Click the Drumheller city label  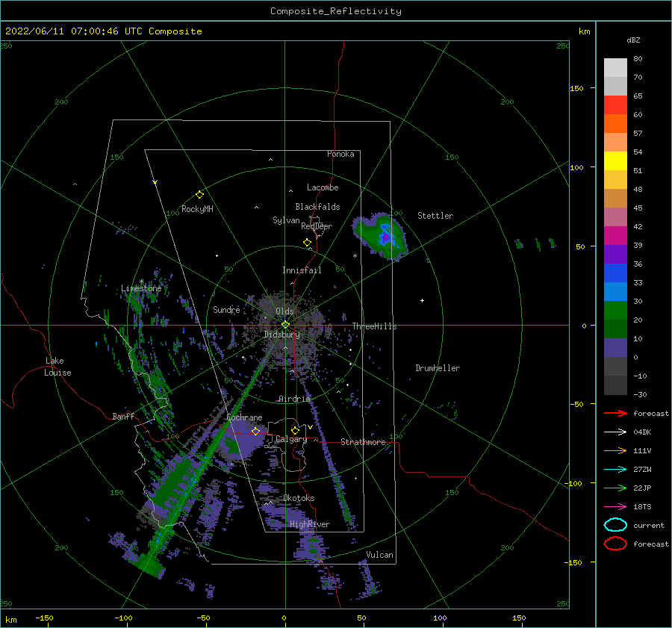(438, 368)
